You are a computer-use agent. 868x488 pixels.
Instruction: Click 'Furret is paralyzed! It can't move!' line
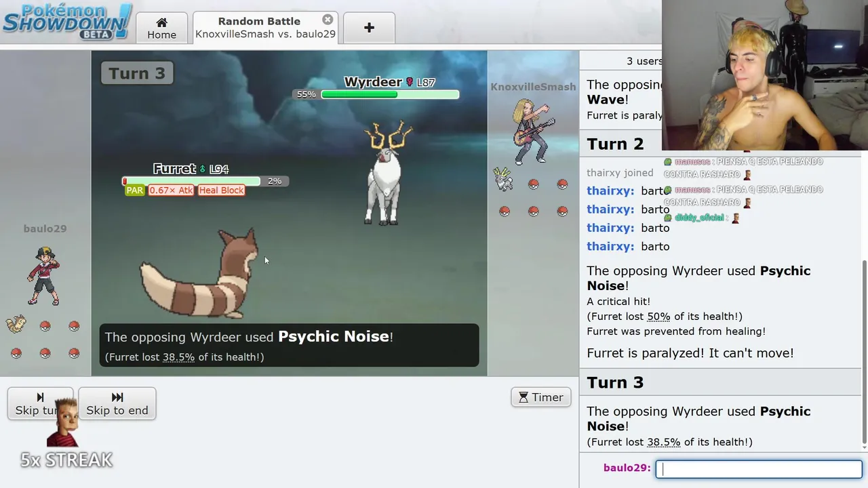pos(690,353)
